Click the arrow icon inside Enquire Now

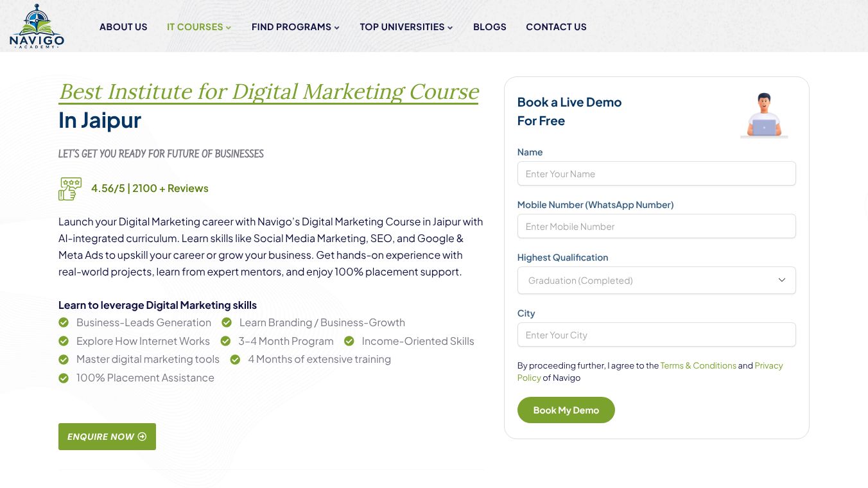(x=143, y=437)
